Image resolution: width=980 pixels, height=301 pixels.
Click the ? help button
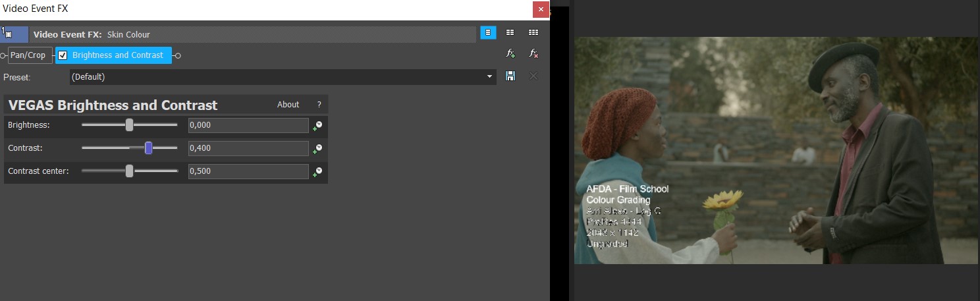(319, 105)
